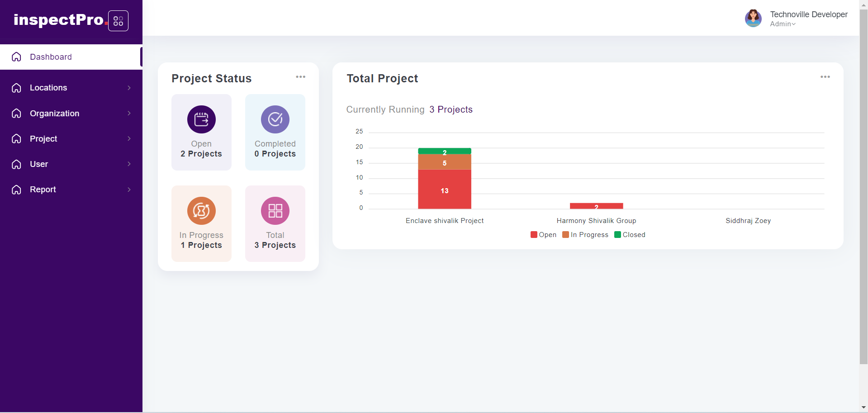The width and height of the screenshot is (868, 413).
Task: Click the user avatar thumbnail
Action: pyautogui.click(x=753, y=18)
